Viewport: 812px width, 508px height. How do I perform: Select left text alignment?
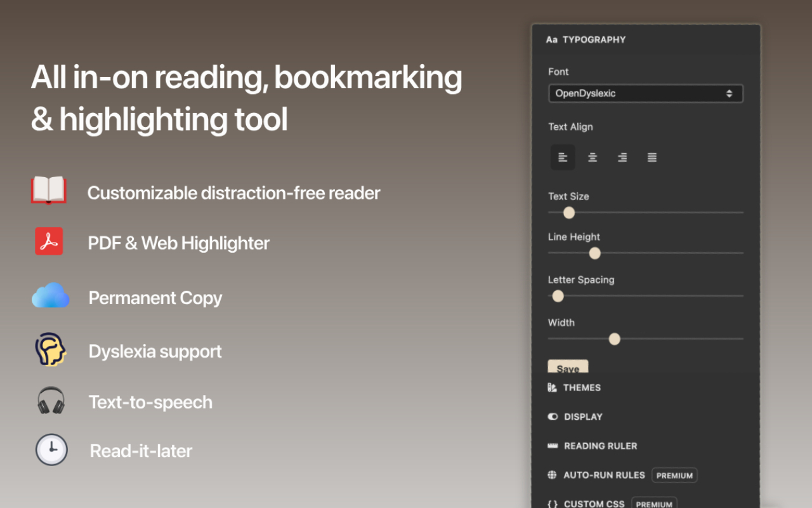[x=563, y=157]
